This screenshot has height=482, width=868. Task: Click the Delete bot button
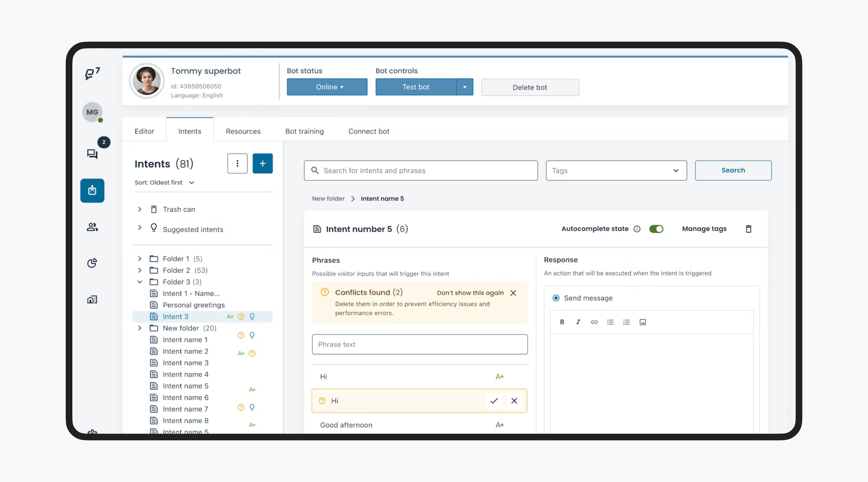pyautogui.click(x=530, y=87)
